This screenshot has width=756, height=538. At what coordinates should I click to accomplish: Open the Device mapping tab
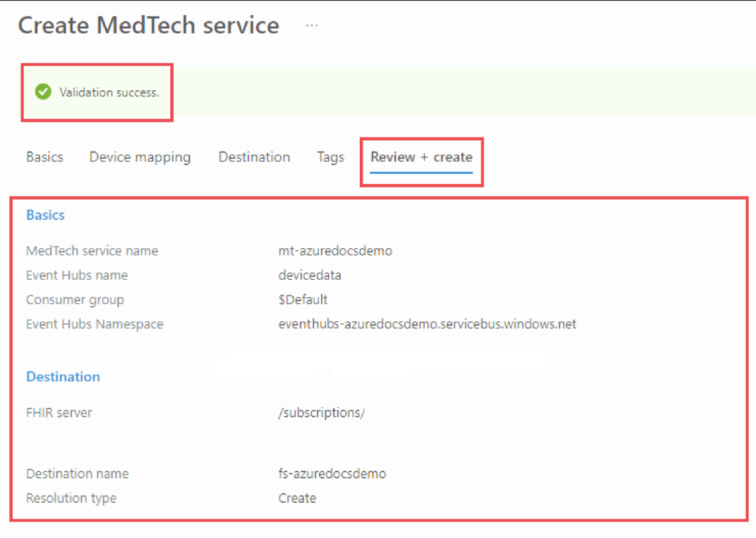pos(139,157)
